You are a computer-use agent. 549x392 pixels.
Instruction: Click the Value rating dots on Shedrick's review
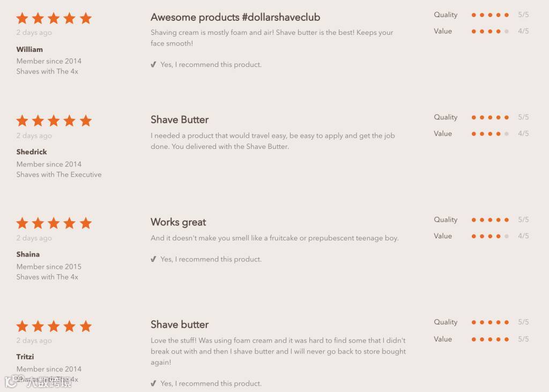coord(490,134)
